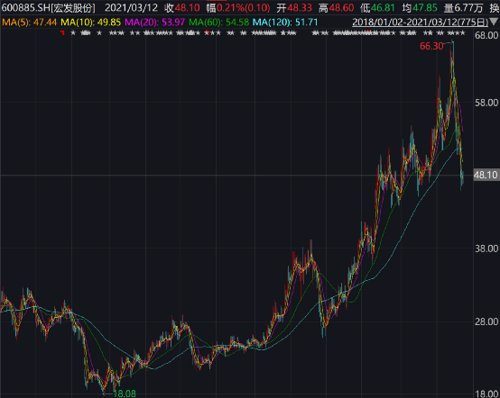The height and width of the screenshot is (398, 500).
Task: Click the 2021/03/12 date in the header
Action: click(131, 8)
